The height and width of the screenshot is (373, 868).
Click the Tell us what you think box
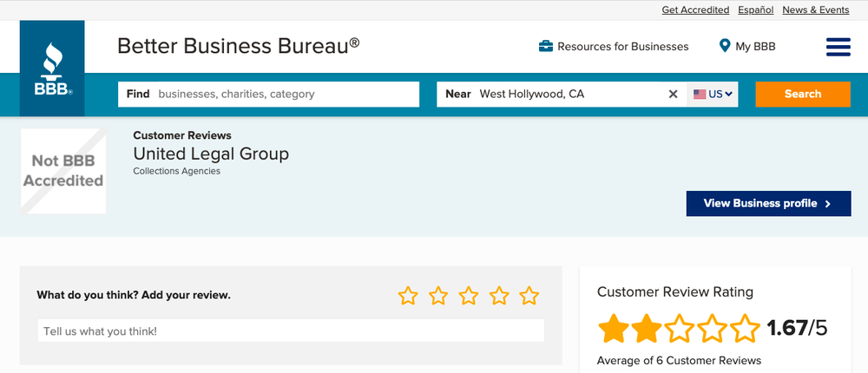click(x=291, y=330)
